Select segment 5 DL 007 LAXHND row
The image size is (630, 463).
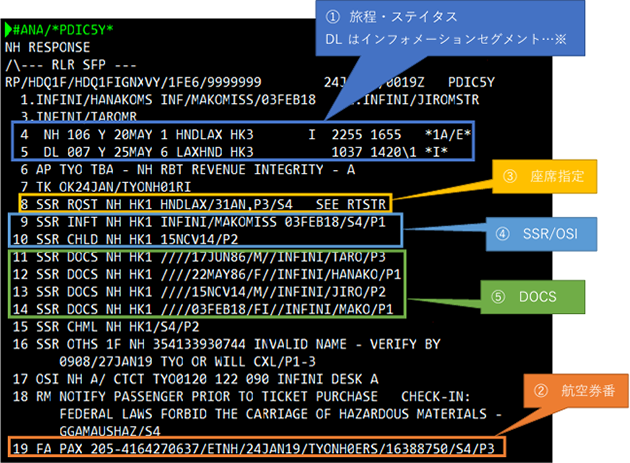[234, 152]
